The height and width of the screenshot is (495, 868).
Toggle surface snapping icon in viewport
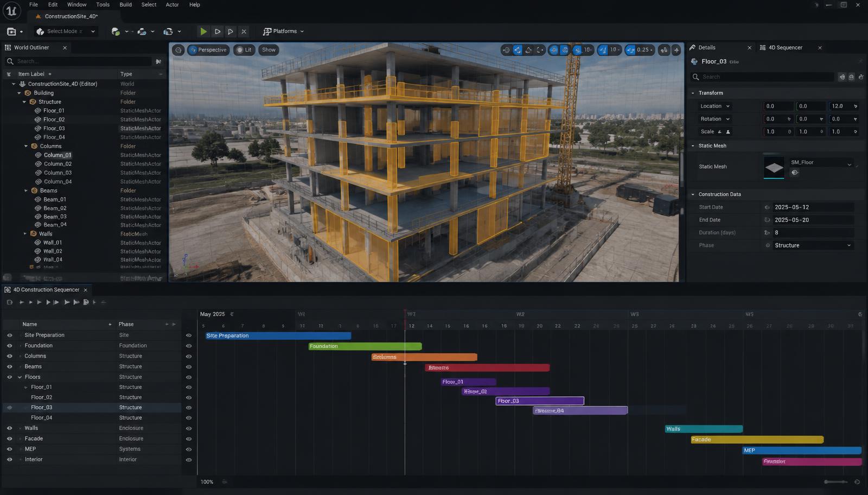pos(553,50)
